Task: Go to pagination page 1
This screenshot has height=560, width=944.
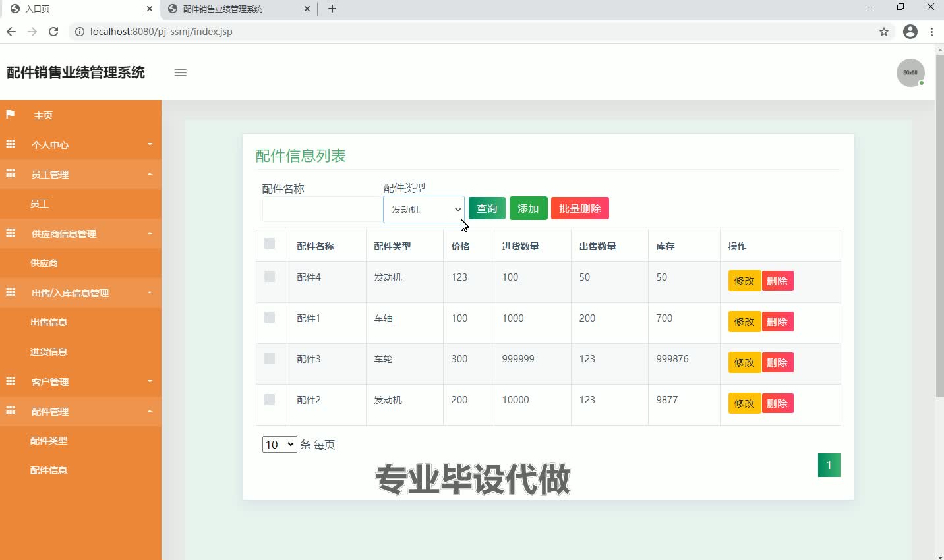Action: pos(829,465)
